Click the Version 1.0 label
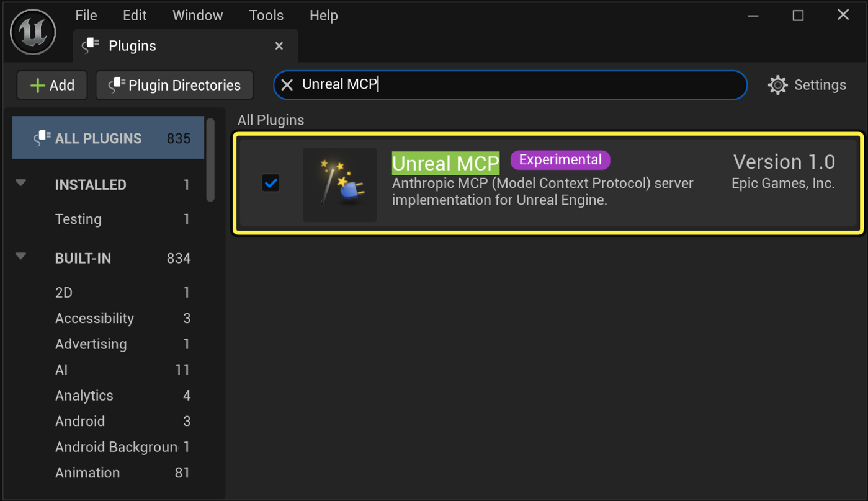 (x=784, y=162)
